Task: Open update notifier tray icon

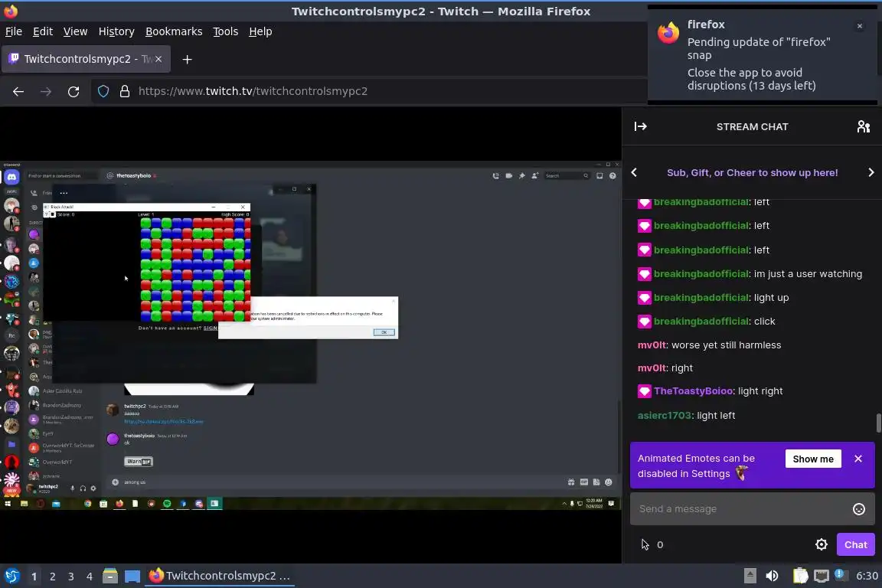Action: point(840,574)
